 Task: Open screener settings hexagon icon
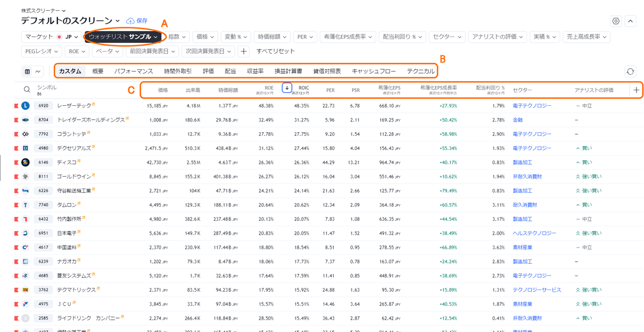[616, 21]
